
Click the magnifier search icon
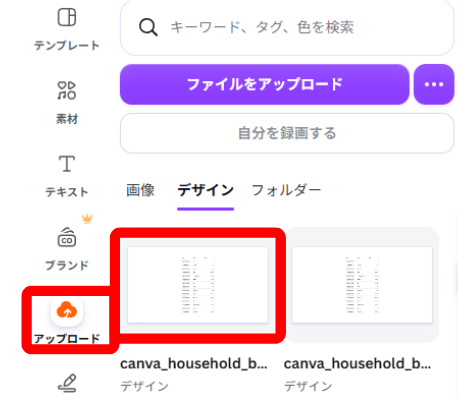pos(148,27)
